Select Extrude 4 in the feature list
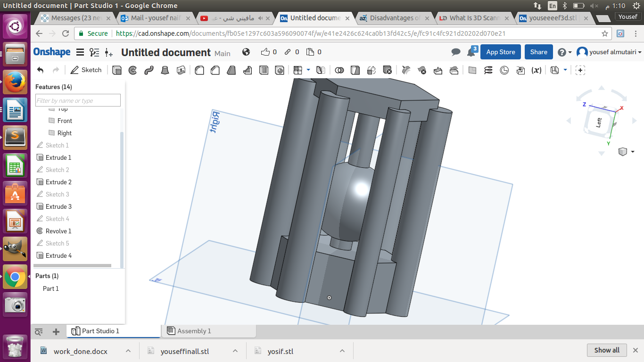The image size is (644, 362). pos(58,255)
